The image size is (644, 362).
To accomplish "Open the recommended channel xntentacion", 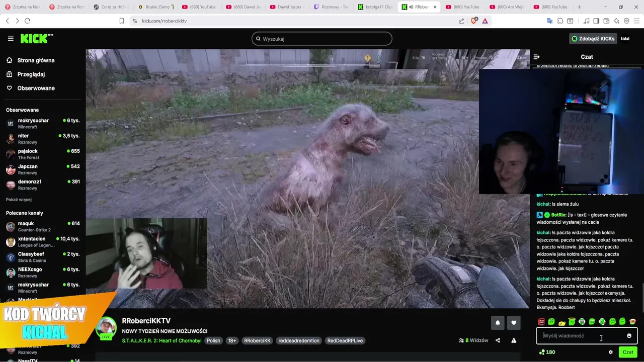I will click(x=43, y=242).
